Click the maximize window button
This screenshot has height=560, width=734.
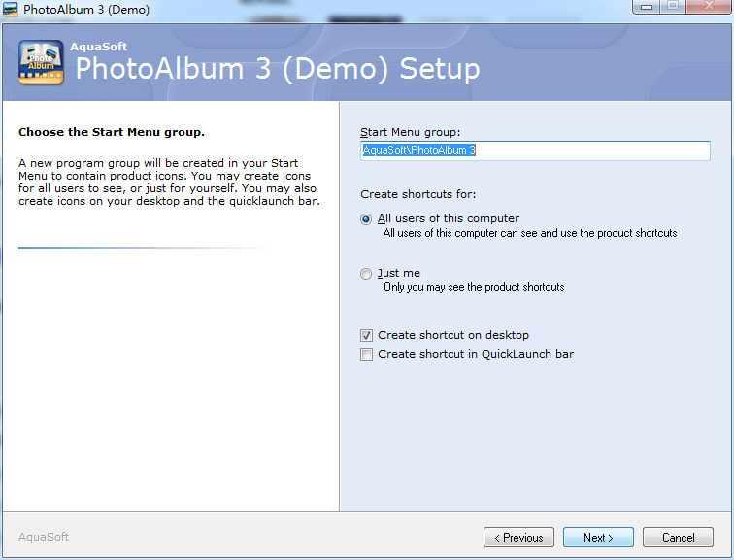click(x=673, y=7)
